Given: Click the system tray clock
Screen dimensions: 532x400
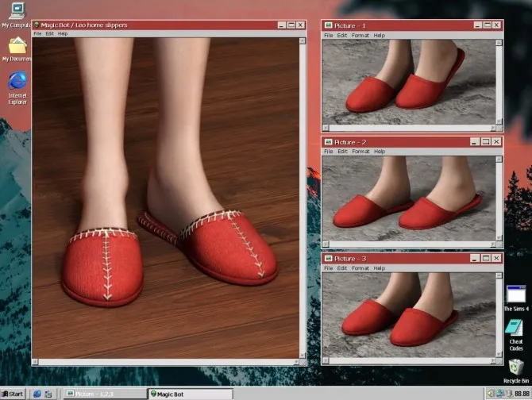Looking at the screenshot, I should pos(522,394).
